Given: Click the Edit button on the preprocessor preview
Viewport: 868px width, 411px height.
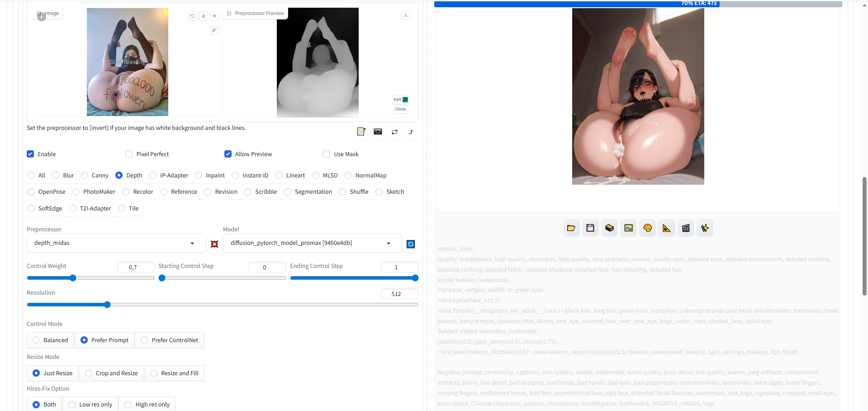Looking at the screenshot, I should 401,100.
